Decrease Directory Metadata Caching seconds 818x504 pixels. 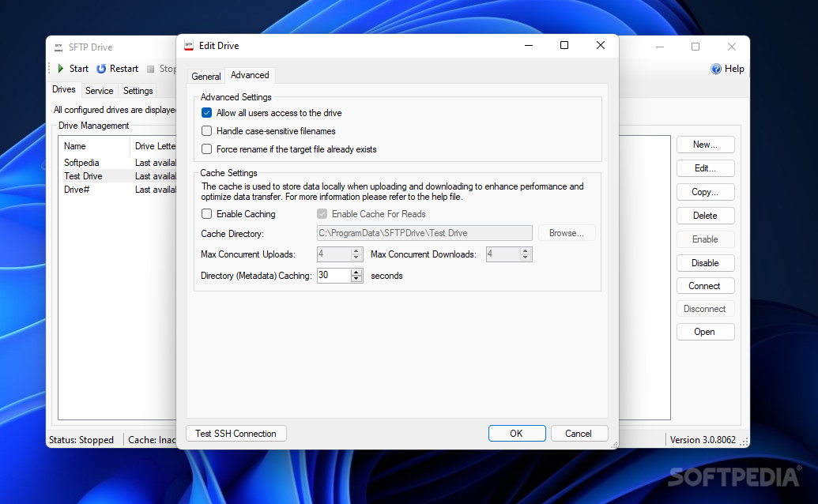click(356, 279)
